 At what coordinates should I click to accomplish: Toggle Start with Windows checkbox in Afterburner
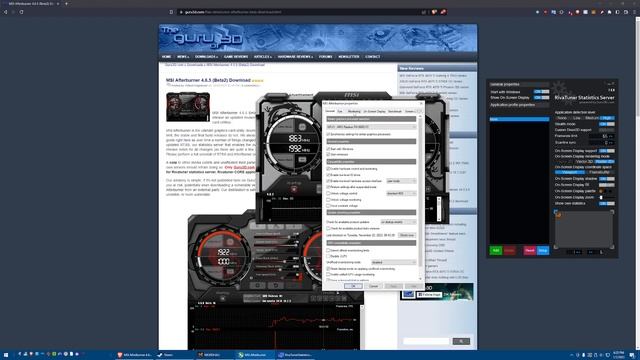[x=328, y=149]
